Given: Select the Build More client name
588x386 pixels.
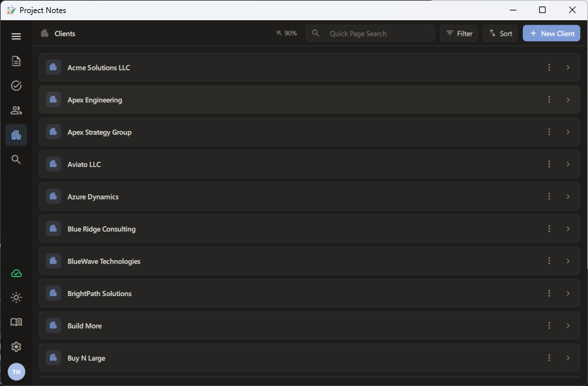Looking at the screenshot, I should (84, 325).
